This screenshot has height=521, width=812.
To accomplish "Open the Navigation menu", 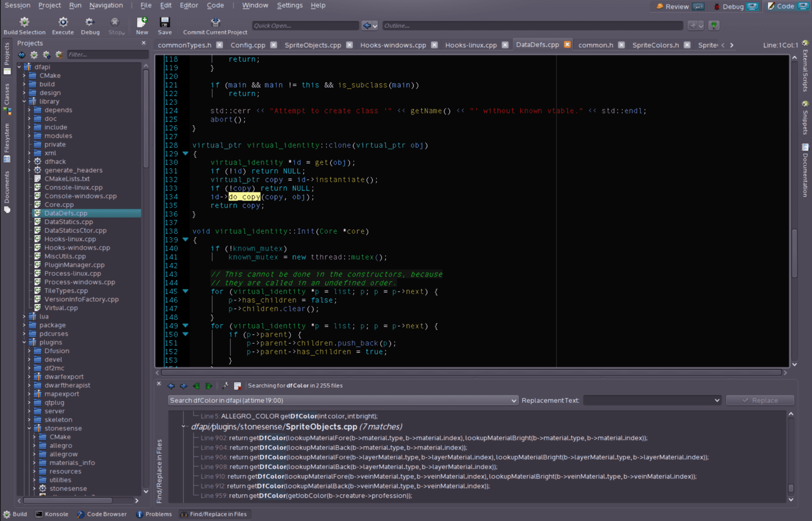I will [106, 5].
